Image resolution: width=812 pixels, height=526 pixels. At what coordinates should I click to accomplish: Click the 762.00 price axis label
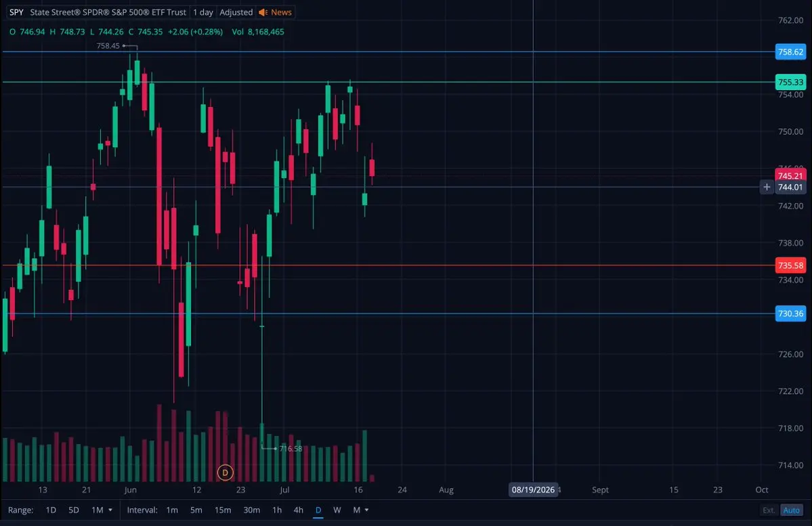tap(791, 20)
